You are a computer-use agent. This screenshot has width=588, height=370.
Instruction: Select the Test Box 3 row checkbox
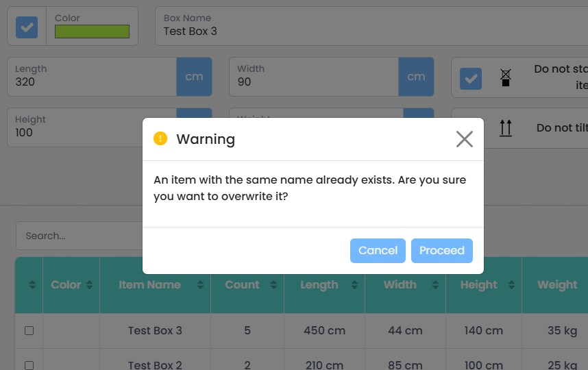pos(29,330)
